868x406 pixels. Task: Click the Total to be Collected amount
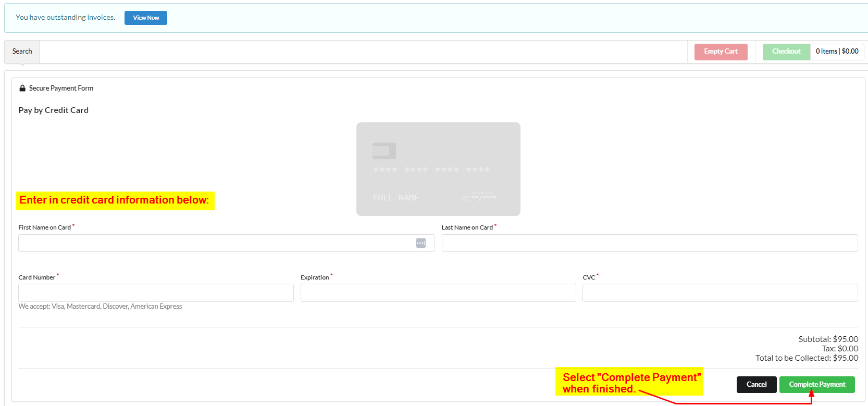[x=807, y=358]
